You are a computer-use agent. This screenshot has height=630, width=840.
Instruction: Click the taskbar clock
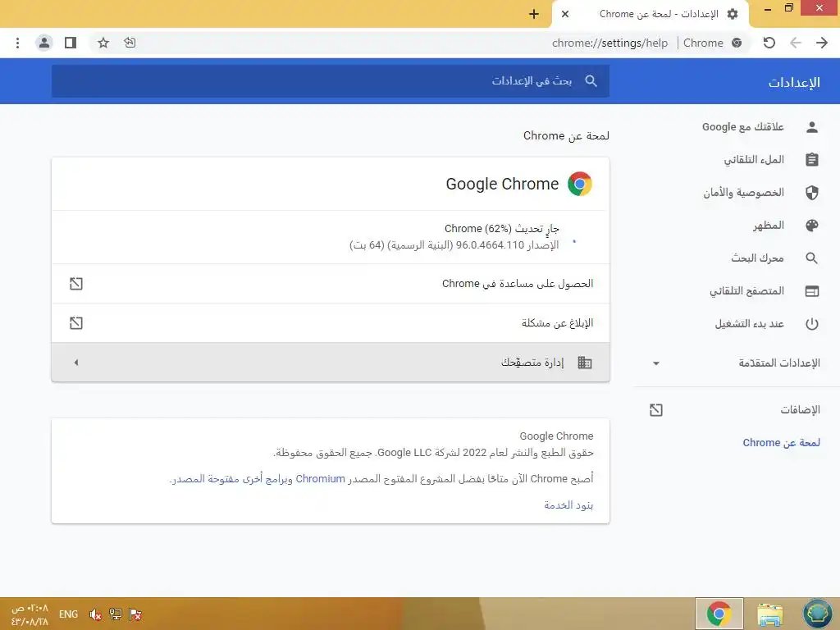point(30,614)
